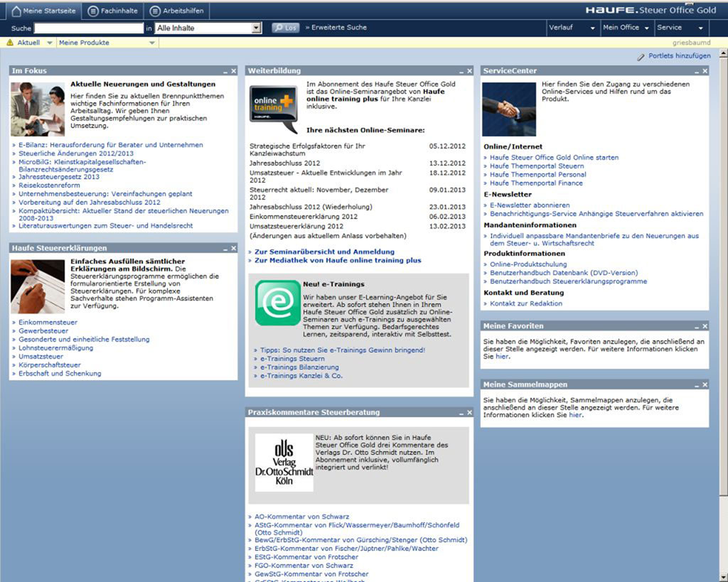
Task: Expand the Meine Produkte dropdown
Action: pyautogui.click(x=107, y=42)
